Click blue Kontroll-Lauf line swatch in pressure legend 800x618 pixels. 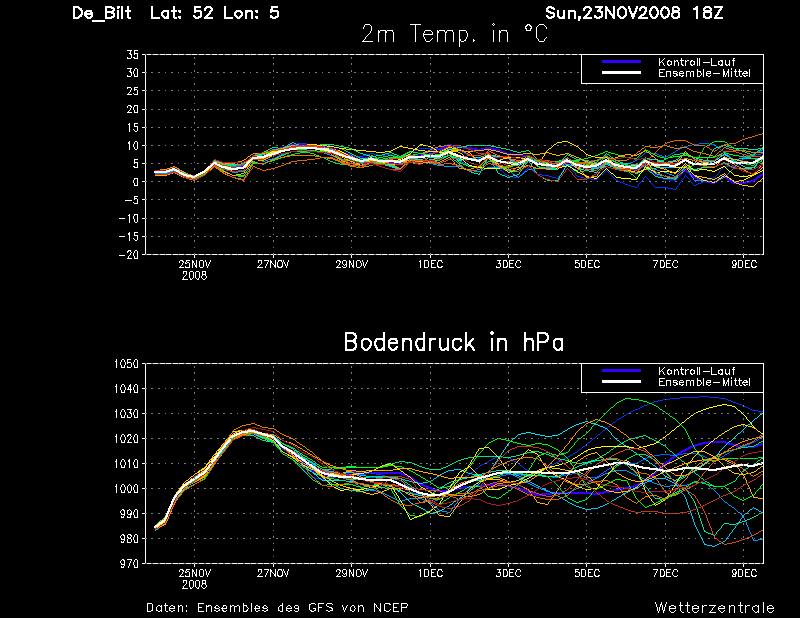(x=620, y=372)
